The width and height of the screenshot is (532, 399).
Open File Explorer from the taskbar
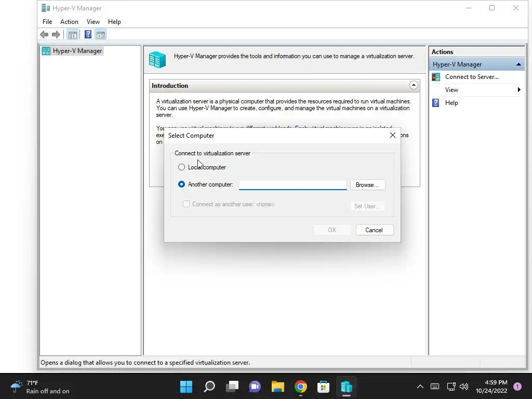(278, 387)
